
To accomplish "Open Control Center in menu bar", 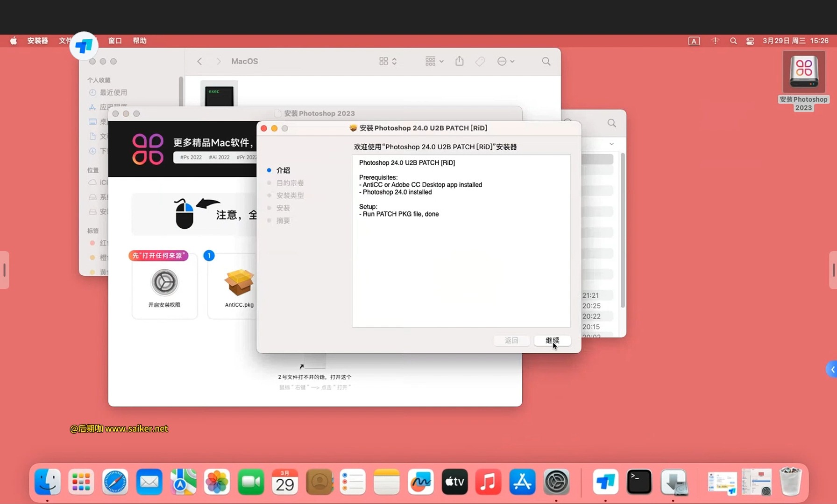I will click(x=750, y=41).
